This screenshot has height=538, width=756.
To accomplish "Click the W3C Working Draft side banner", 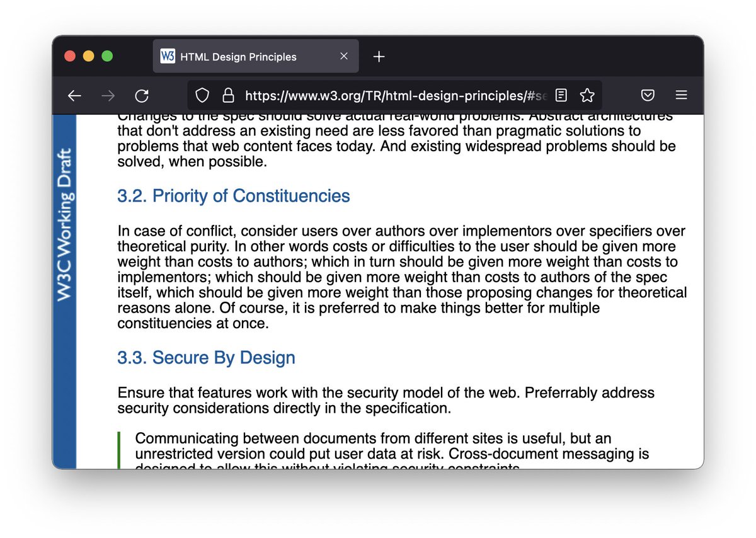I will pyautogui.click(x=64, y=224).
